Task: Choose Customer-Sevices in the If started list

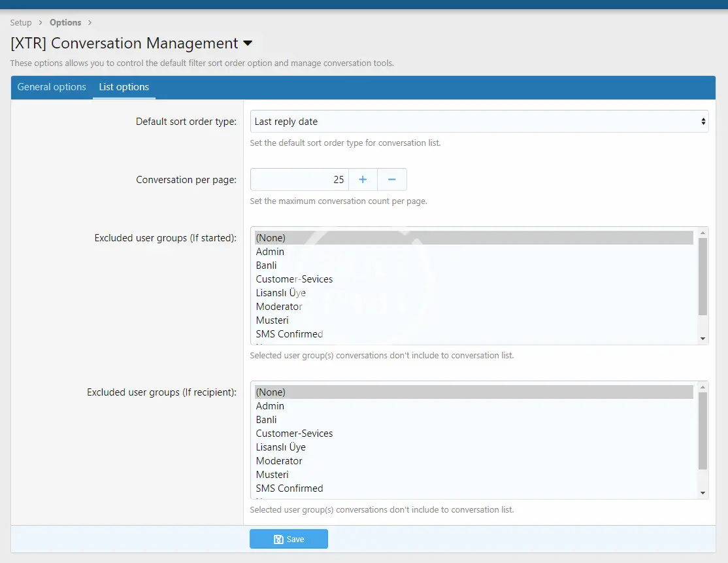Action: click(294, 279)
